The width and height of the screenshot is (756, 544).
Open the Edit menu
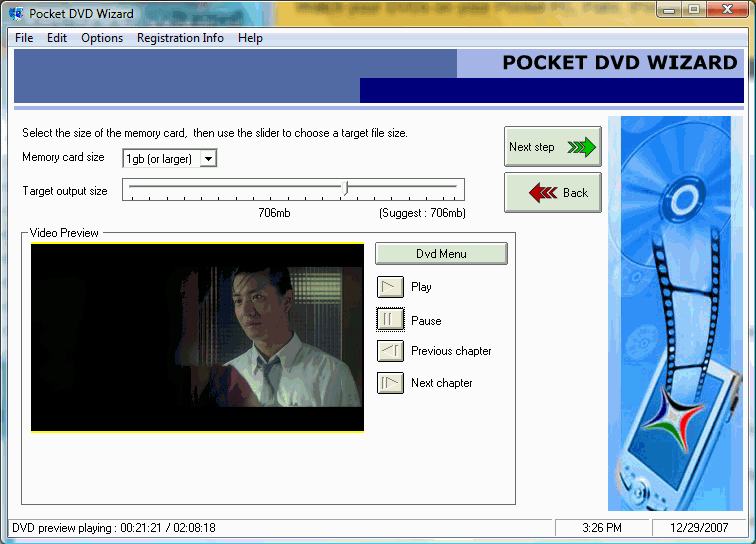57,38
